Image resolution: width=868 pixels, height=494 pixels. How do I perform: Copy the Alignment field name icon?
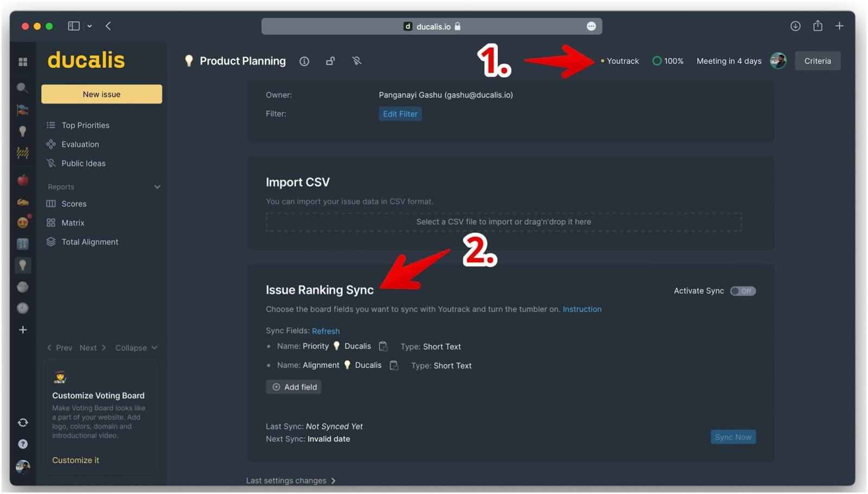point(394,365)
